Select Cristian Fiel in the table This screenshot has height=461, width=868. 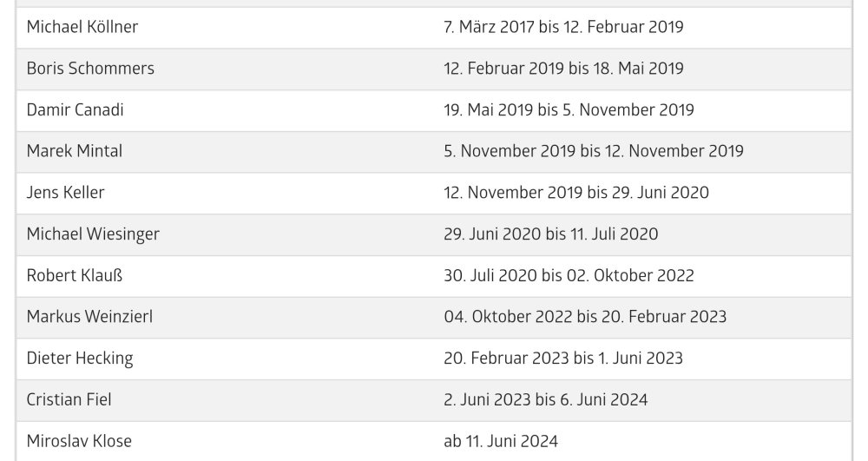click(69, 400)
